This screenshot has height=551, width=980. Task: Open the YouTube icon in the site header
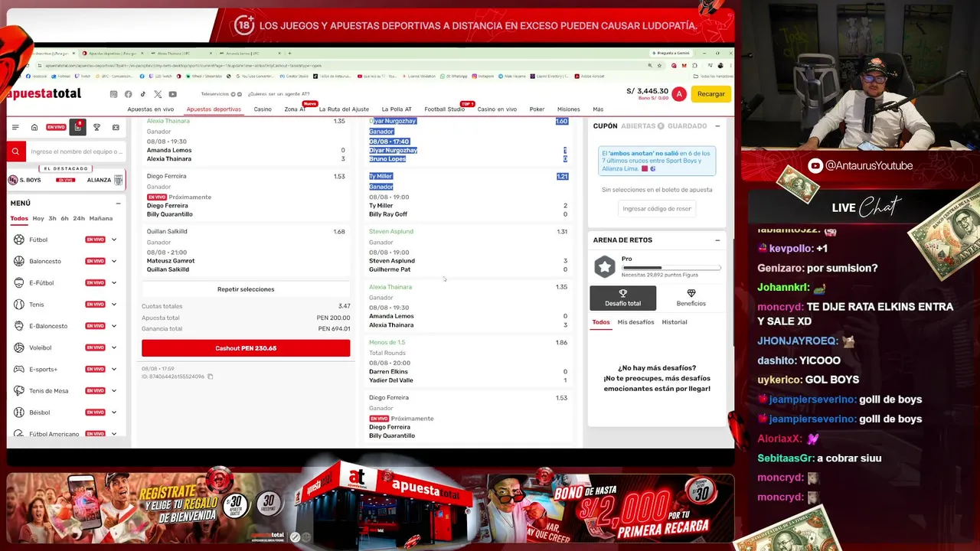click(x=172, y=94)
